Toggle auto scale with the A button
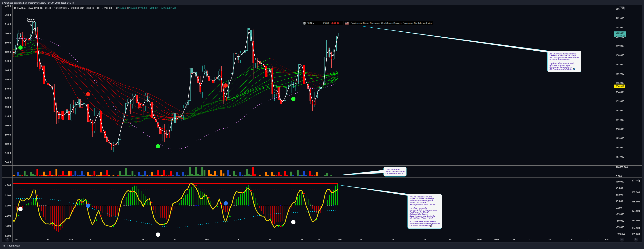This screenshot has width=644, height=249. click(622, 240)
